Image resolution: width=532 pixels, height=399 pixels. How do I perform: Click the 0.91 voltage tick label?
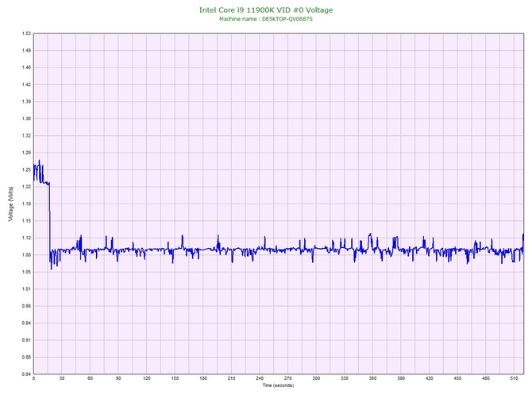point(26,340)
